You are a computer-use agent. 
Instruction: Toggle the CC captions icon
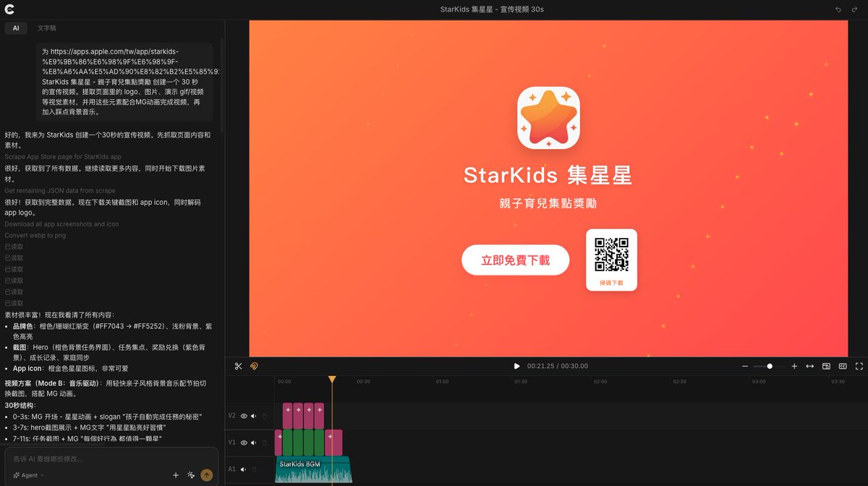tap(843, 367)
